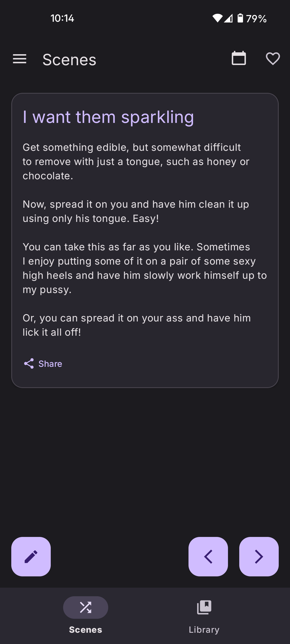Screen dimensions: 290x644
Task: Tap the "Get something edible" paragraph
Action: 136,162
